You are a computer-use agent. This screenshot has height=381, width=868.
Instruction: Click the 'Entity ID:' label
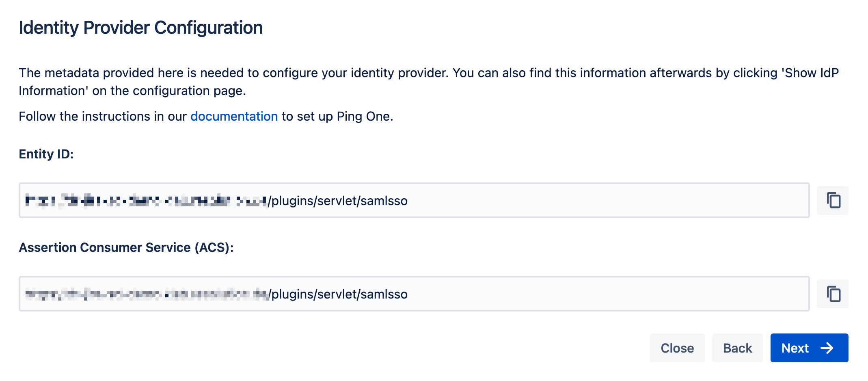(46, 154)
